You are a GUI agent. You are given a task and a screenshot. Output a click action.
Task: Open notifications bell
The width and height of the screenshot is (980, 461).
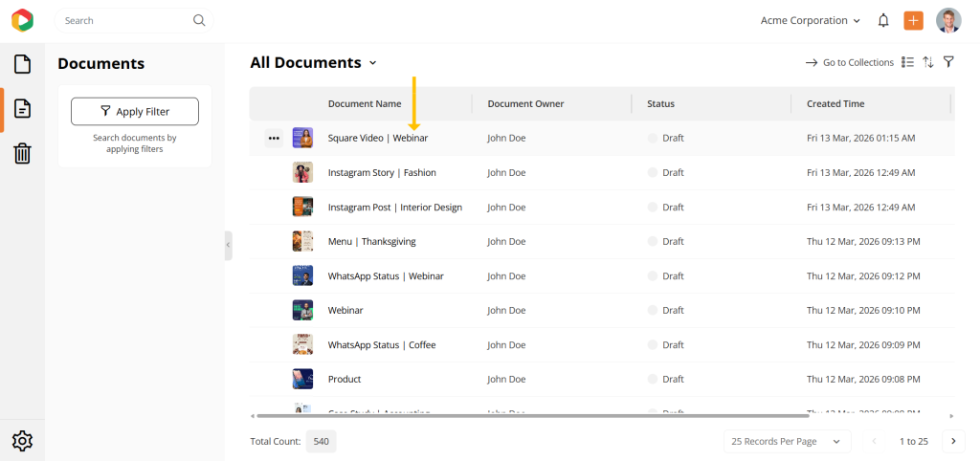pos(883,21)
